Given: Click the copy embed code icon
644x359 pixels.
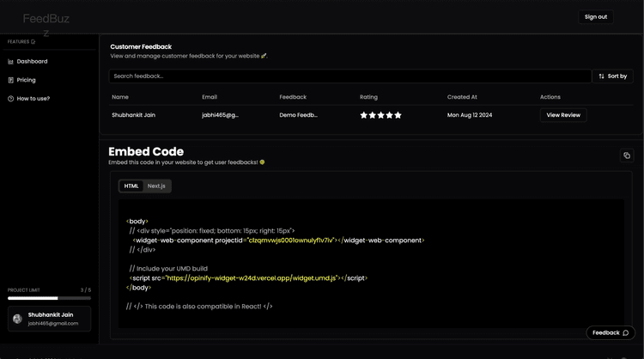Looking at the screenshot, I should [627, 155].
